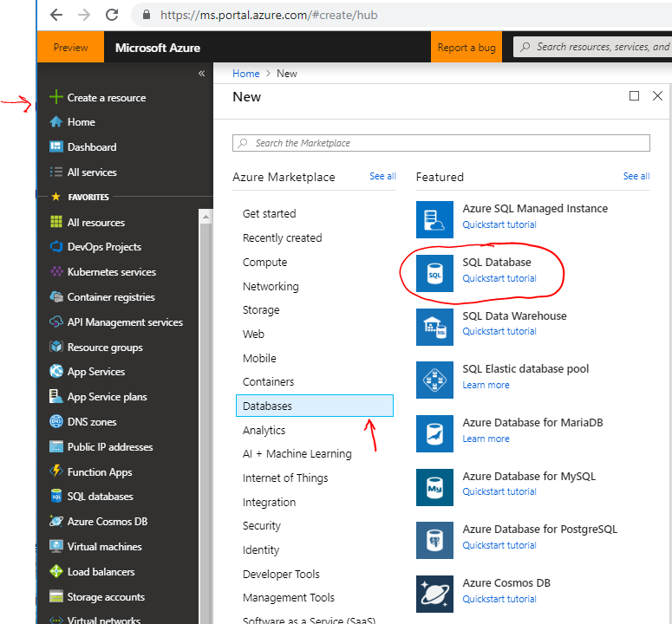Select the Internet of Things category

click(285, 478)
